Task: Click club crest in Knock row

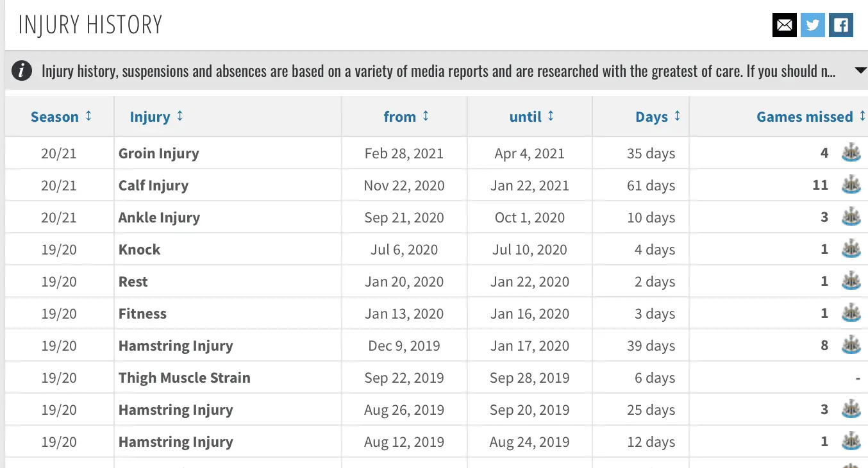Action: click(851, 249)
